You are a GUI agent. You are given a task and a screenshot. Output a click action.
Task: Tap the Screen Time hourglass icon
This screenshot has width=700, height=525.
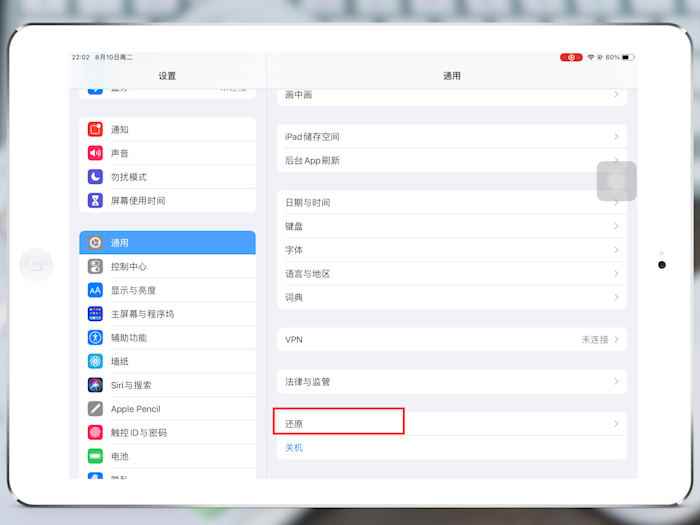(95, 200)
